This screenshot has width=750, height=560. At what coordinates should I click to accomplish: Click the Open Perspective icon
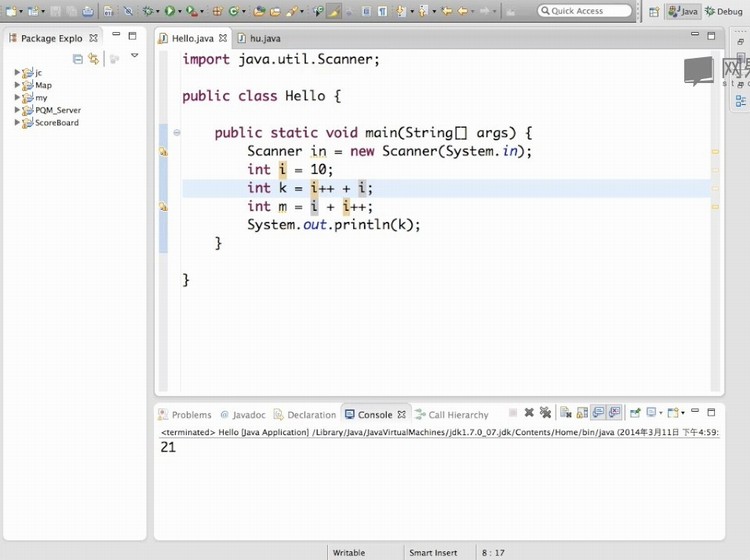point(654,11)
